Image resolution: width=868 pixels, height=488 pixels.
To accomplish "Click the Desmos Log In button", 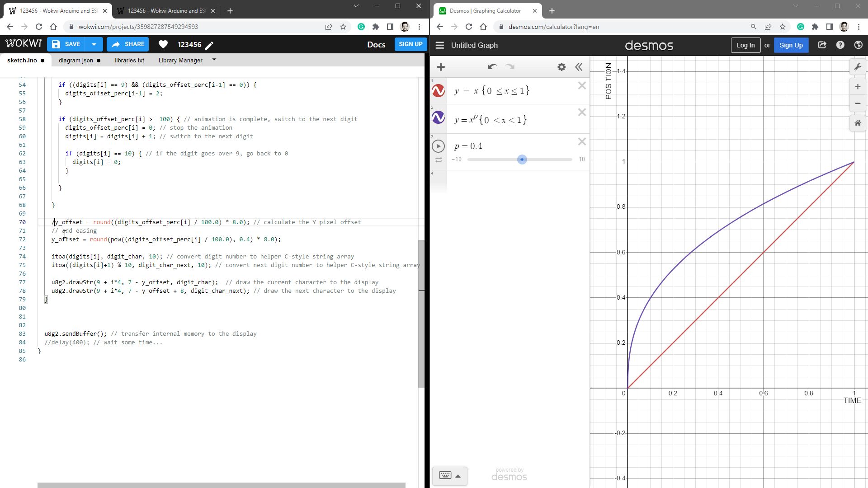I will [745, 45].
